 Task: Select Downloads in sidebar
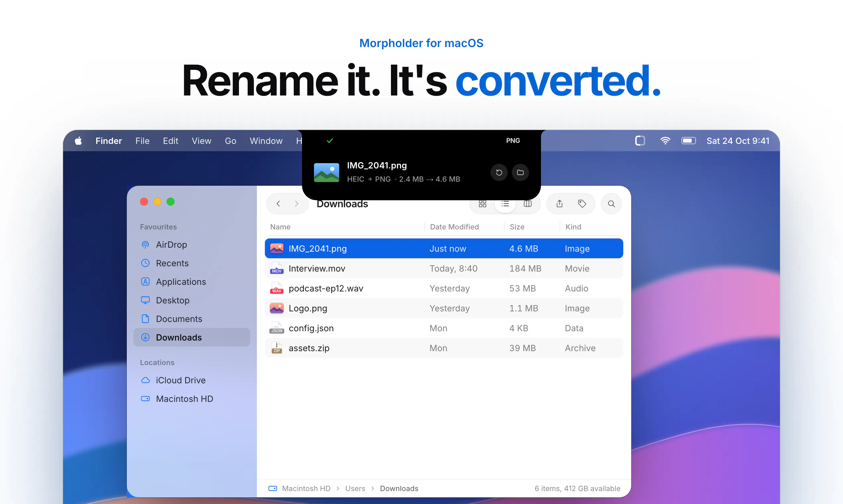click(192, 337)
